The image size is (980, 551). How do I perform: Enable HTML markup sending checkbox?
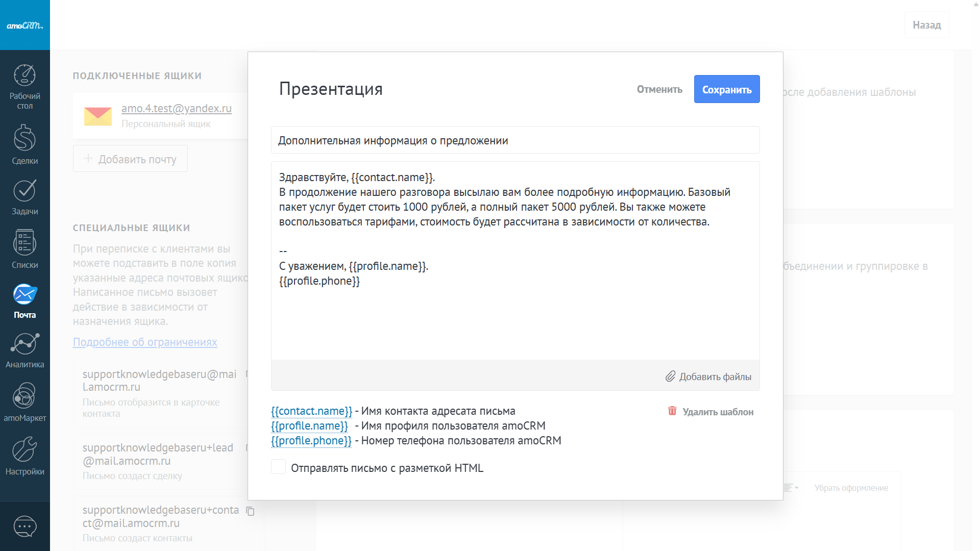(278, 467)
